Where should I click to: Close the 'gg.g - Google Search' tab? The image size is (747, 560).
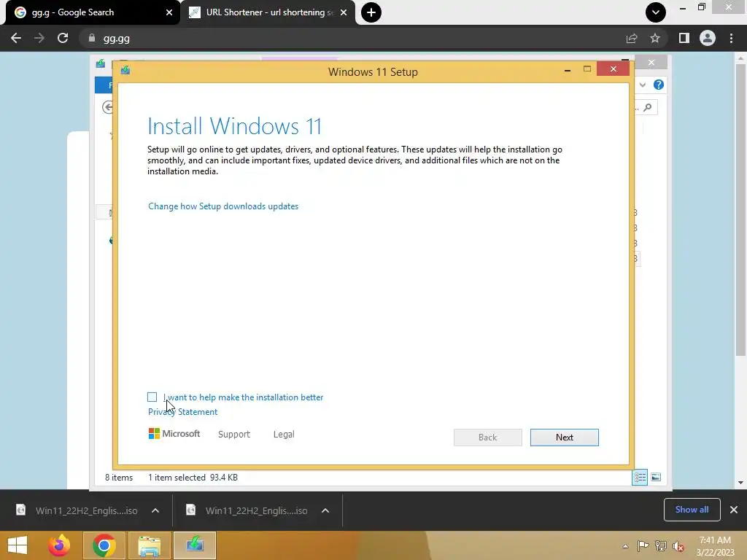click(x=169, y=12)
